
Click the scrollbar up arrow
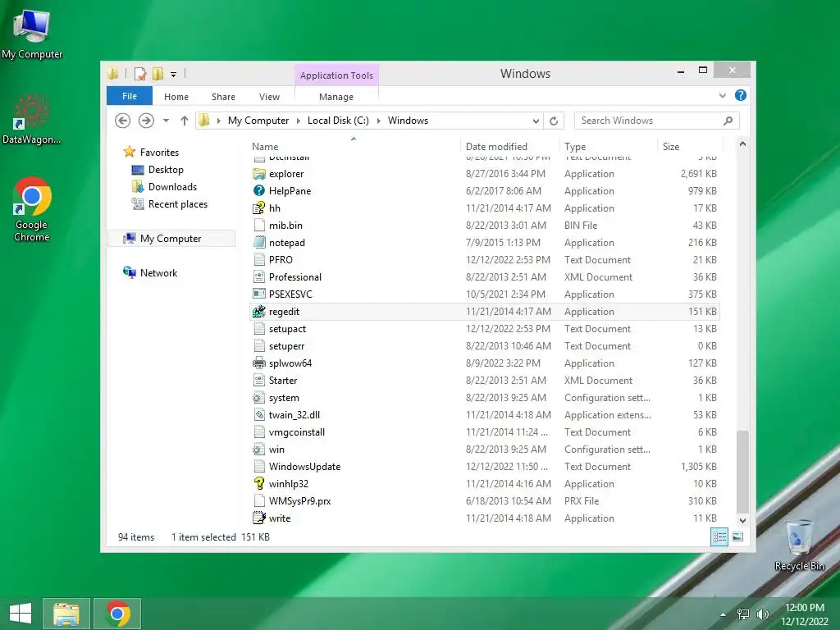pos(742,144)
